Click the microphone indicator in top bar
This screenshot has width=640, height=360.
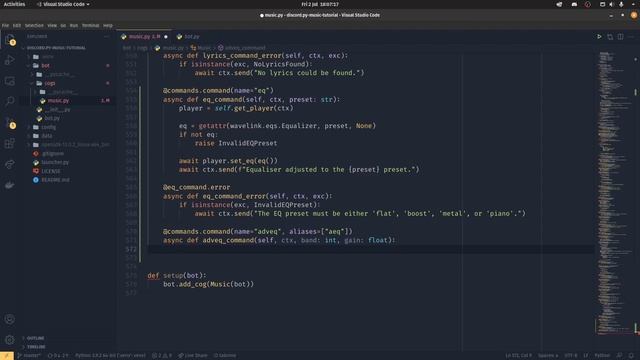(x=621, y=4)
